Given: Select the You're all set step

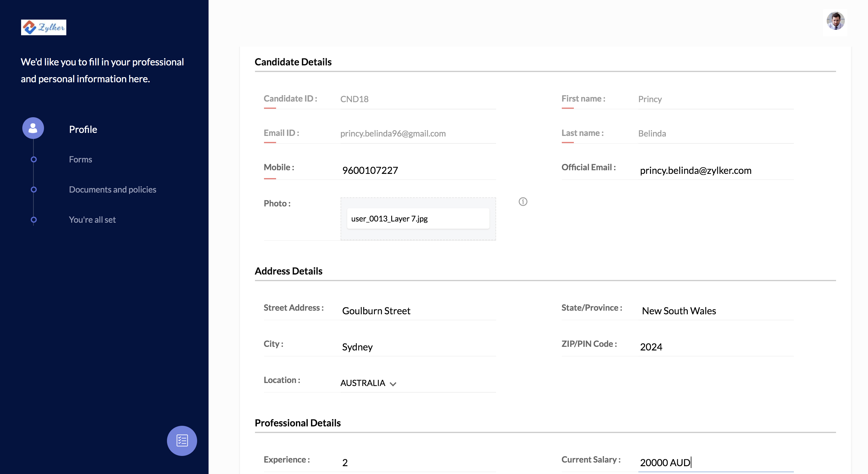Looking at the screenshot, I should tap(92, 220).
